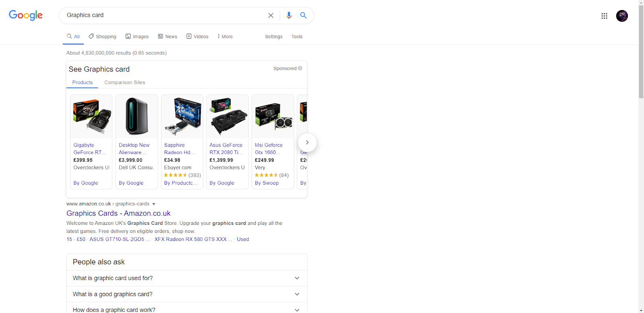Screen dimensions: 644x313
Task: Click By Google under Gigabyte card
Action: 86,183
